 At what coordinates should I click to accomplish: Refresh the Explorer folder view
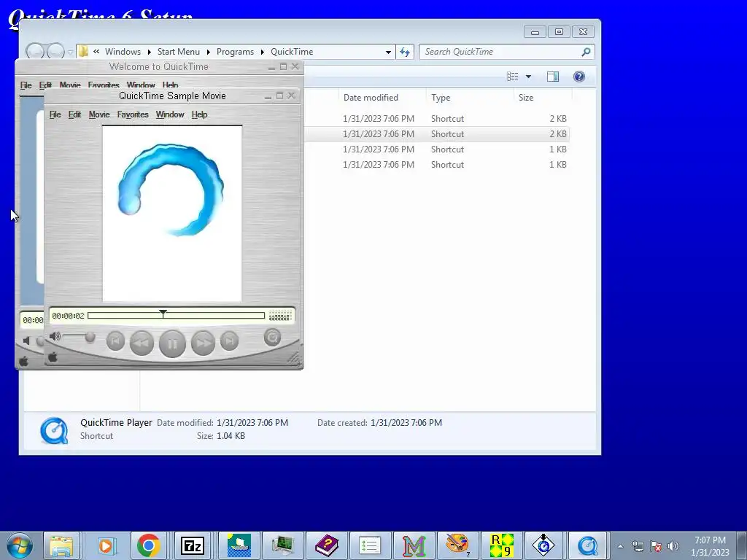pos(405,52)
